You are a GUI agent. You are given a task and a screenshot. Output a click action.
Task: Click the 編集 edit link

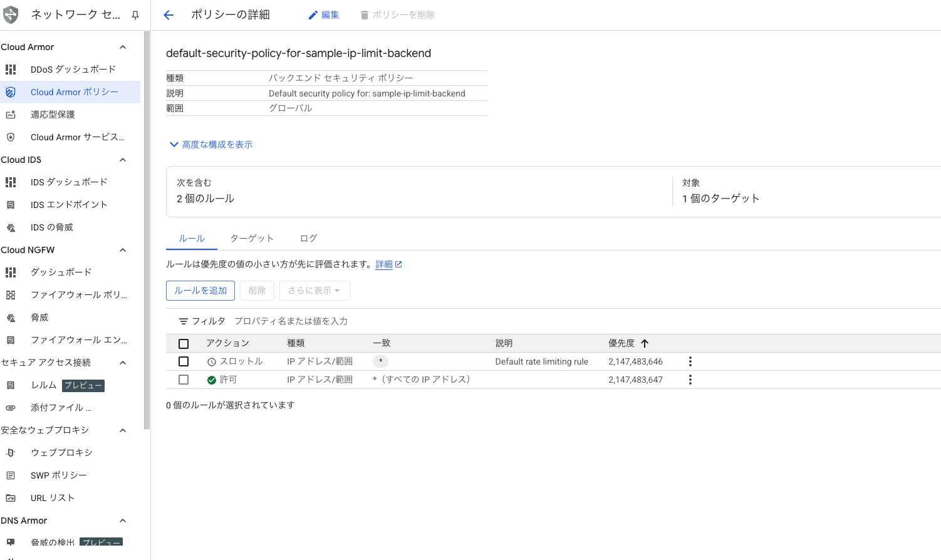coord(324,15)
